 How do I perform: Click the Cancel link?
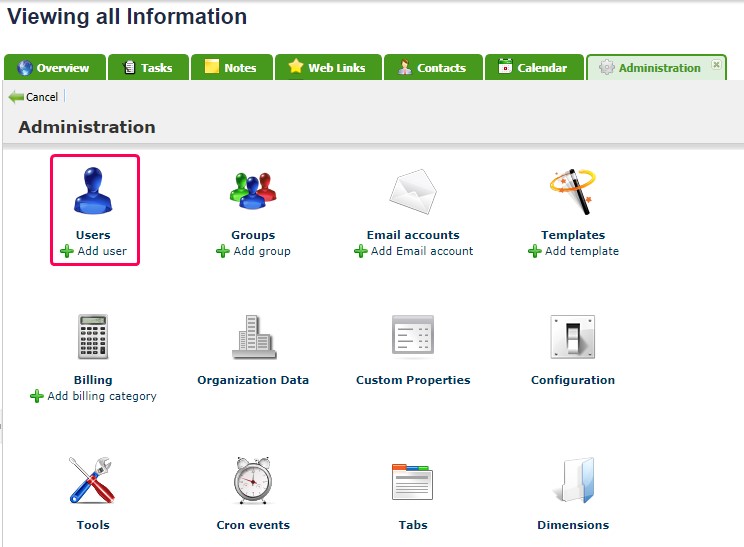pyautogui.click(x=42, y=97)
